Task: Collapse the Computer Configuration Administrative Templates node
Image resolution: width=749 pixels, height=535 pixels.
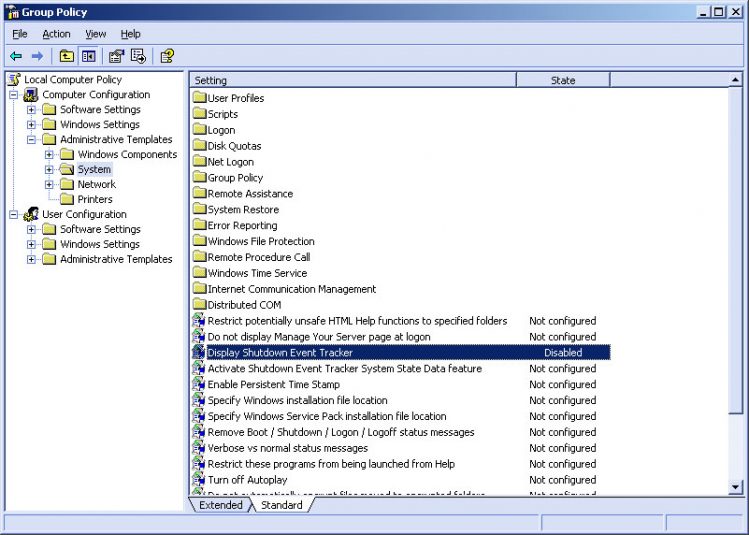Action: click(x=32, y=140)
